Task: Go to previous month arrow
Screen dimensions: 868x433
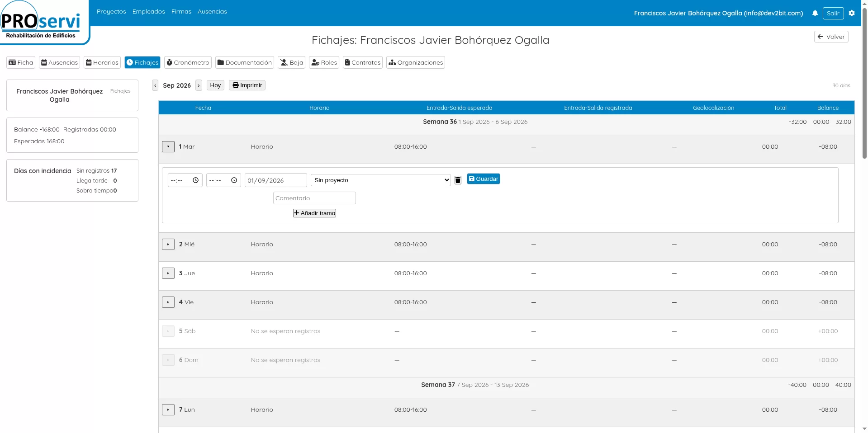Action: pyautogui.click(x=155, y=85)
